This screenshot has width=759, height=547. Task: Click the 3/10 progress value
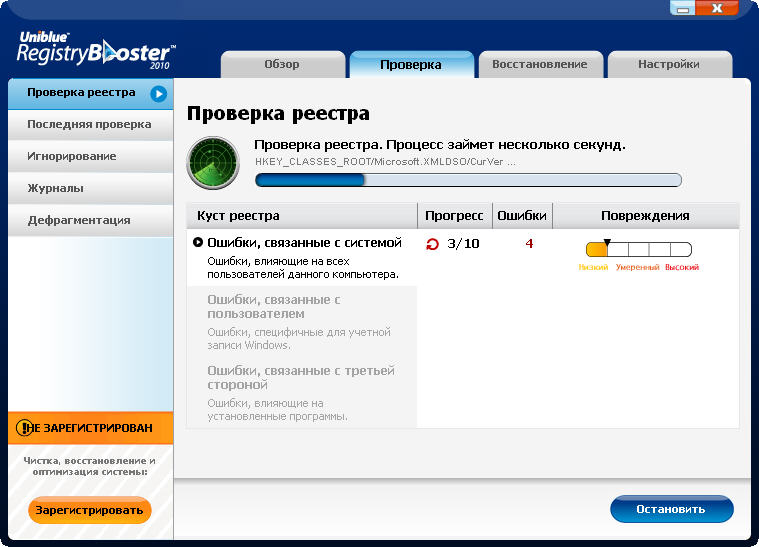(x=463, y=244)
